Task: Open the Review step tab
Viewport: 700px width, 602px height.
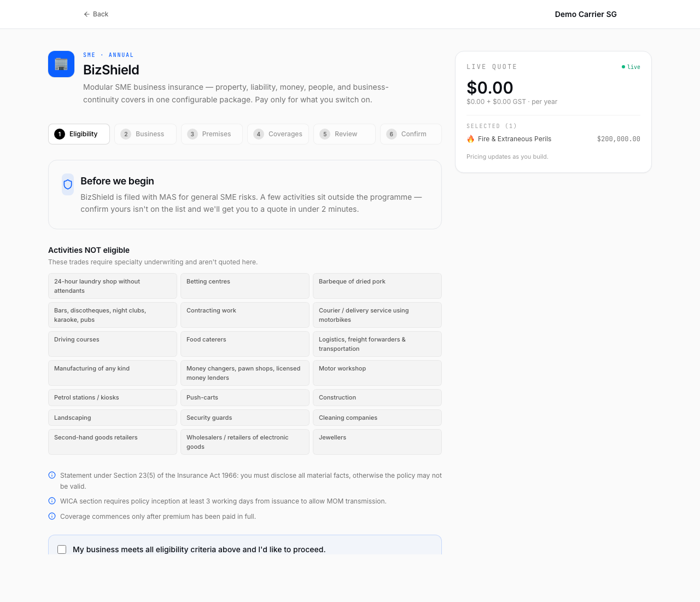Action: coord(344,134)
